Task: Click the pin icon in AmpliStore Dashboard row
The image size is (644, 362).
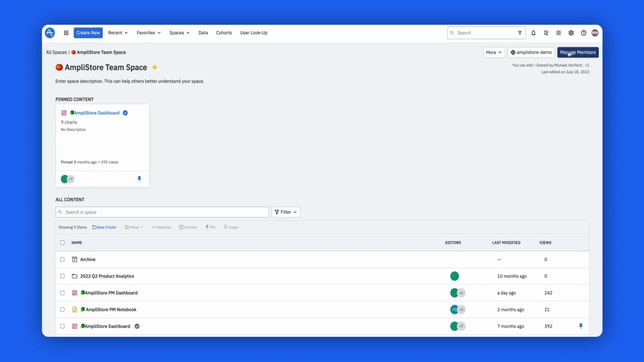Action: 581,326
